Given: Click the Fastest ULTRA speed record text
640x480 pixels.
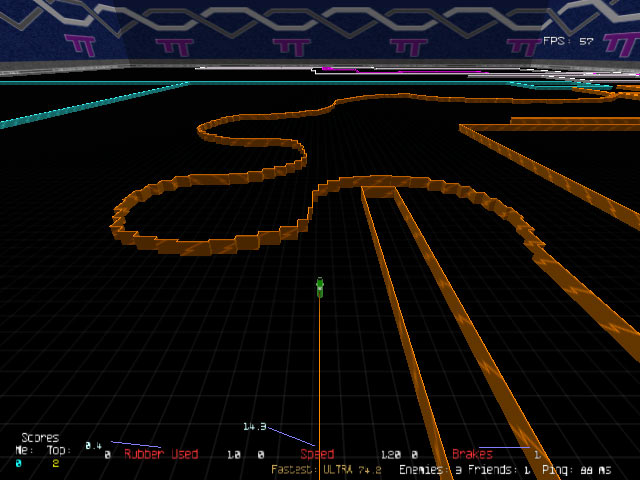Looking at the screenshot, I should point(327,468).
